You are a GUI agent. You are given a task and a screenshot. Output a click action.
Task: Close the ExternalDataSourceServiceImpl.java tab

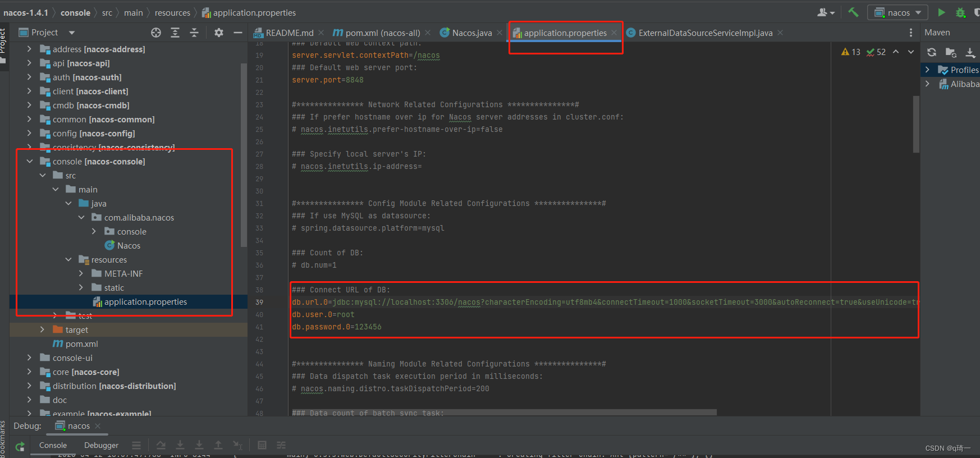[780, 33]
